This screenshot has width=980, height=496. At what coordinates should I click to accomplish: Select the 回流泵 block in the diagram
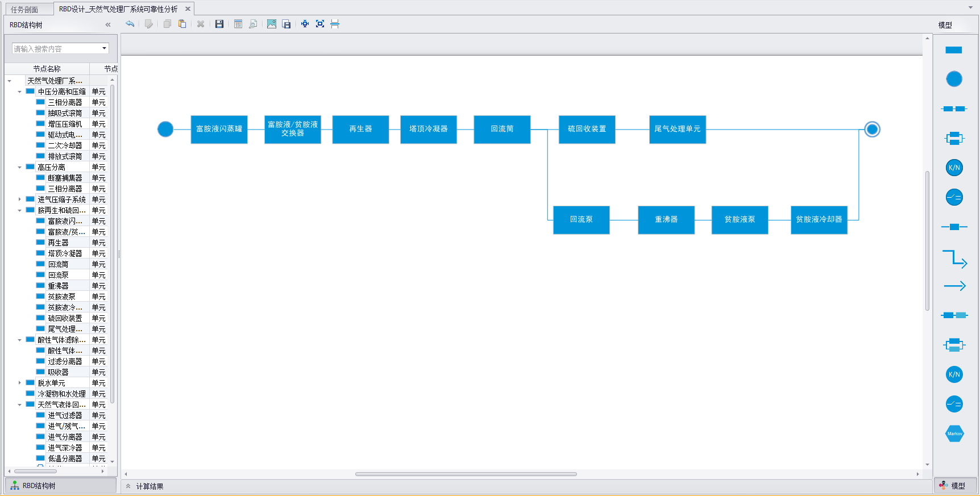point(582,220)
